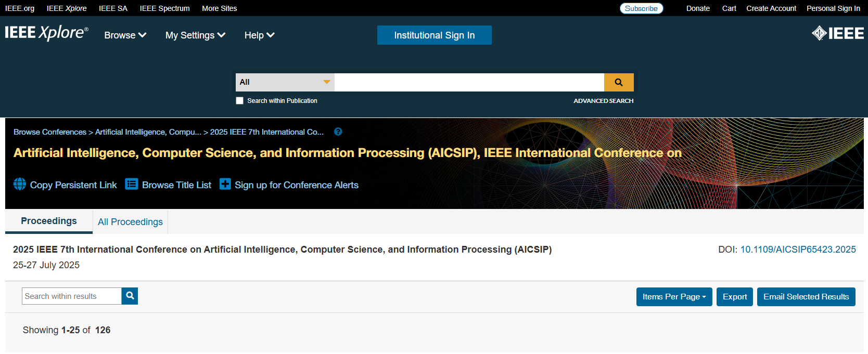
Task: Click the blue search within results magnifier
Action: point(130,296)
